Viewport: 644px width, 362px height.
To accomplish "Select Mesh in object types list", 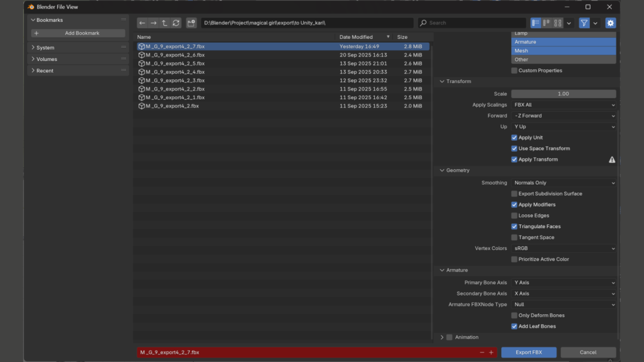I will [563, 51].
